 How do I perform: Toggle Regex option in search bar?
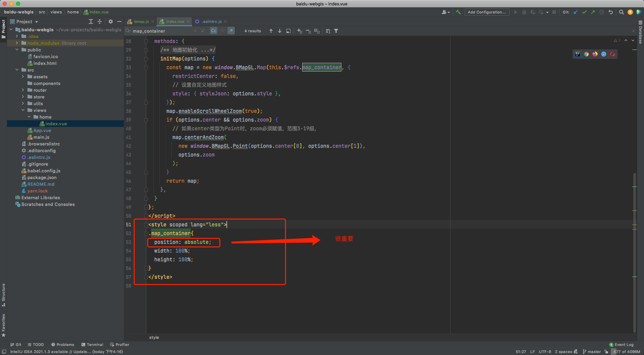[x=231, y=31]
